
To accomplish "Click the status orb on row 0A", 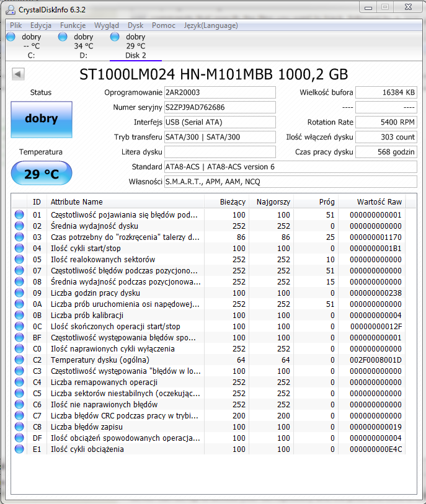I will pos(19,304).
